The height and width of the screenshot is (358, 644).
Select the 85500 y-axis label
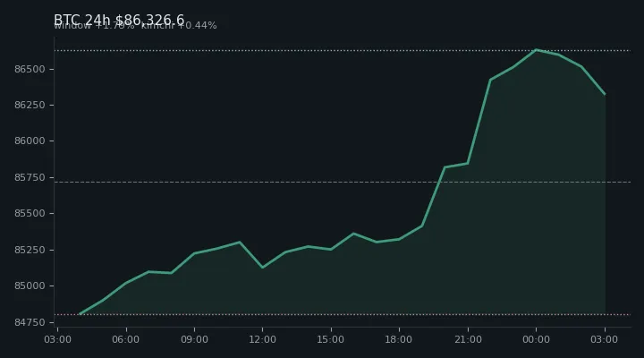click(30, 213)
